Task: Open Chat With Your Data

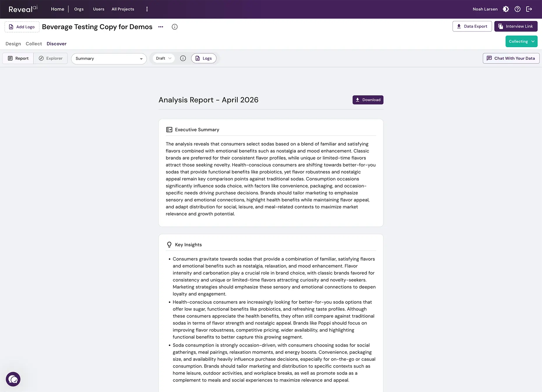Action: point(511,58)
